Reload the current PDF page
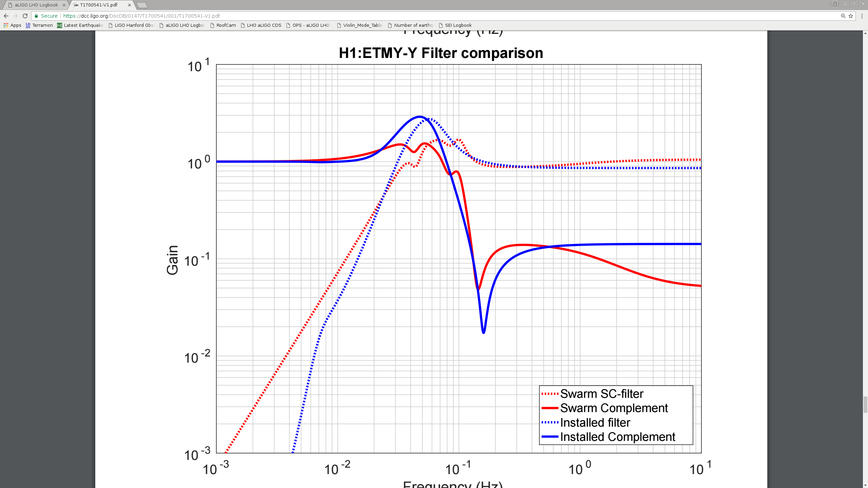This screenshot has height=488, width=868. pos(25,16)
